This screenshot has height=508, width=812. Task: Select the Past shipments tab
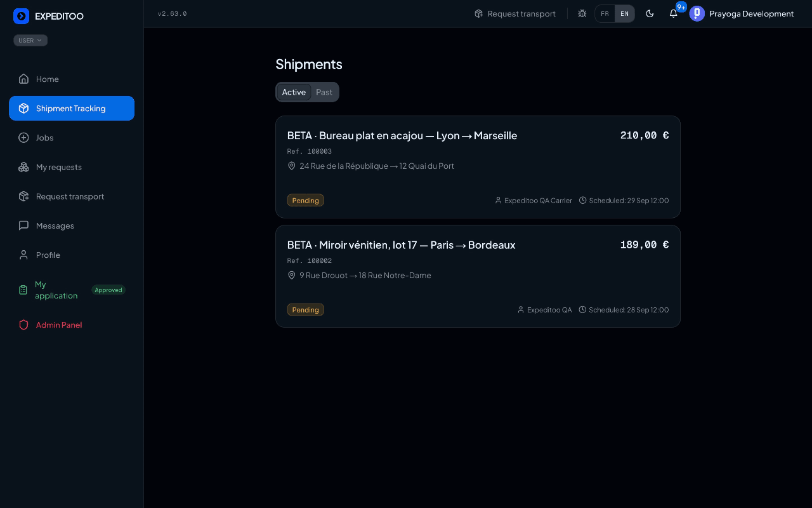coord(324,92)
